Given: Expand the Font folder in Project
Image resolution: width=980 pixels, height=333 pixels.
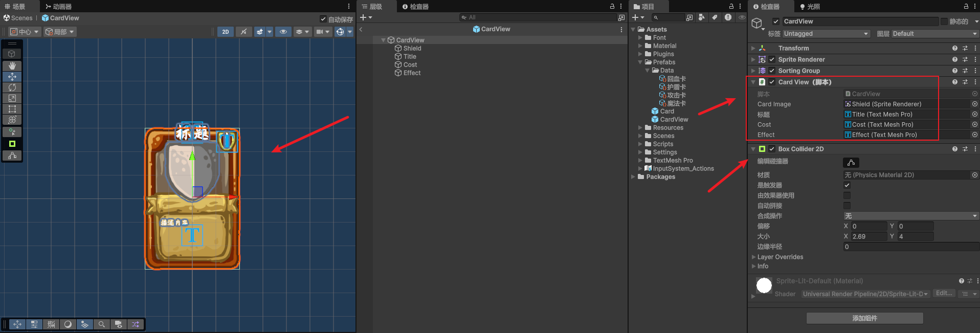Looking at the screenshot, I should [x=640, y=38].
